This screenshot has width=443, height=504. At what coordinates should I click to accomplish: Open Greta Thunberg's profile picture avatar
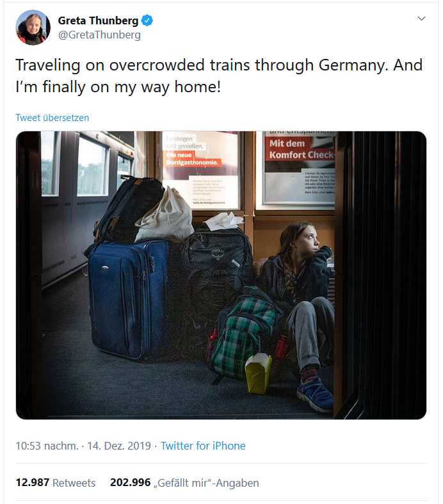click(33, 28)
